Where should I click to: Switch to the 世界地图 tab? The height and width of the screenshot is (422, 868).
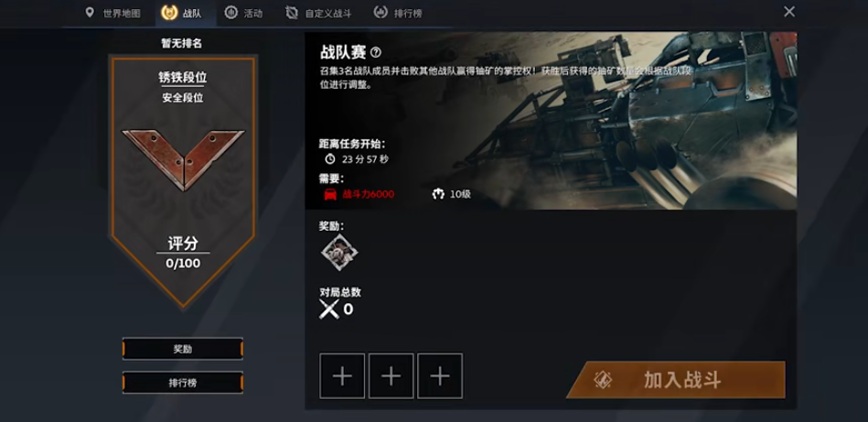click(114, 14)
